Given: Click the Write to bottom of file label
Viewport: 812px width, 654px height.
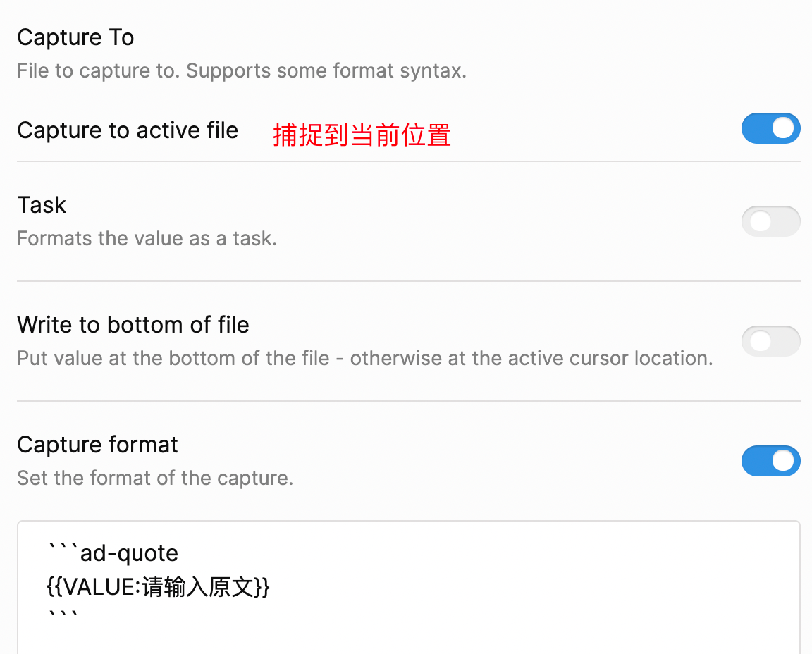Looking at the screenshot, I should [133, 325].
